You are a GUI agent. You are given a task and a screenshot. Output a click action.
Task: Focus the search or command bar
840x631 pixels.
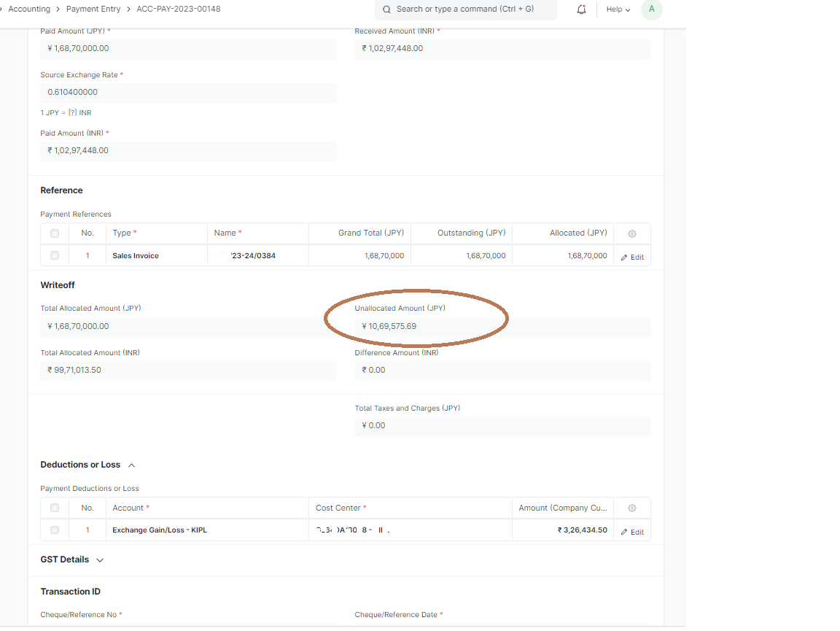click(x=465, y=9)
